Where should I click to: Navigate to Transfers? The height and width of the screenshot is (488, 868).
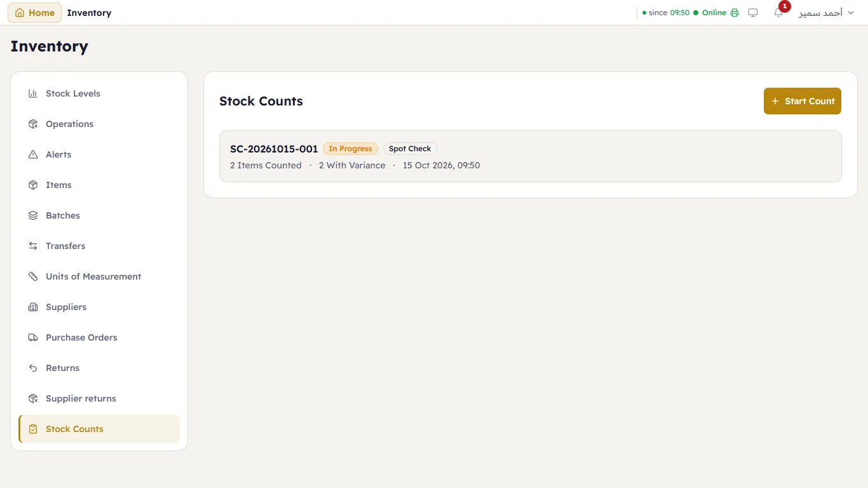[x=99, y=246]
